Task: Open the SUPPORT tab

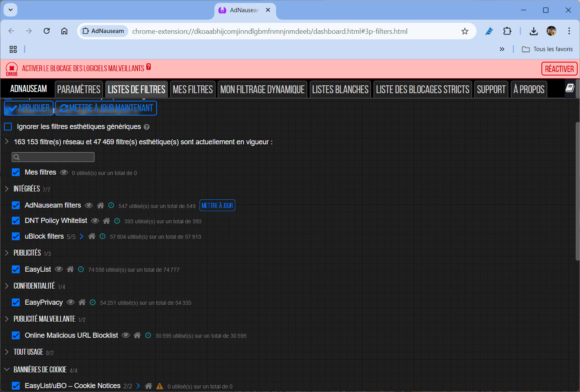Action: [x=491, y=90]
